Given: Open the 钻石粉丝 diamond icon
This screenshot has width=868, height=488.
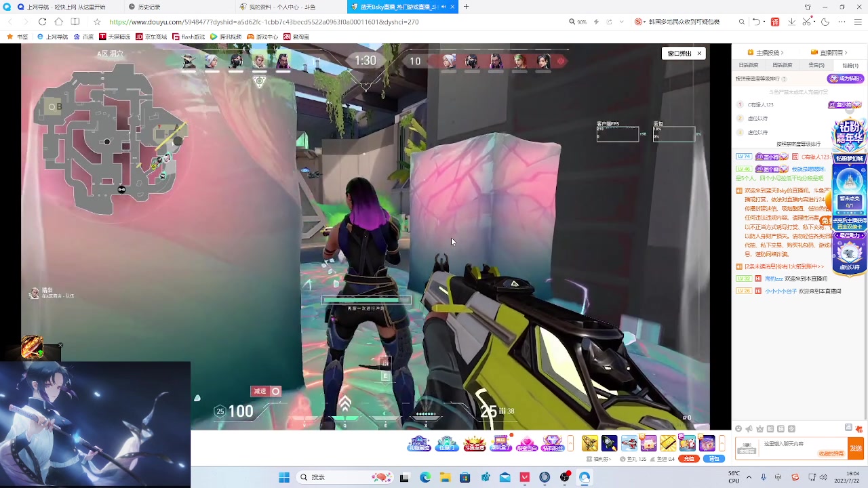Looking at the screenshot, I should pos(553,444).
